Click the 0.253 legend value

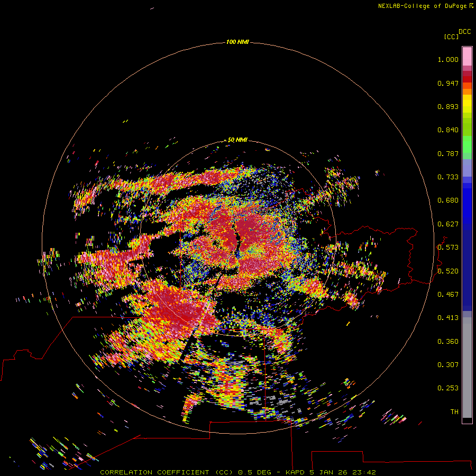tap(448, 388)
